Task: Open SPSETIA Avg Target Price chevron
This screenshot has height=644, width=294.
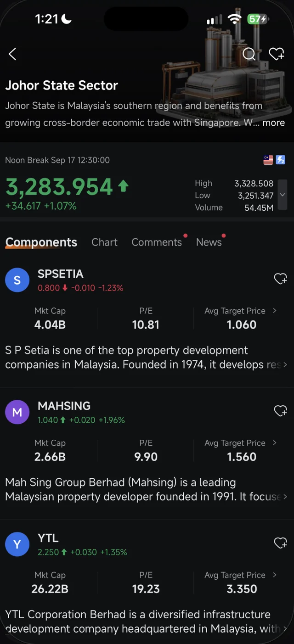Action: (275, 311)
